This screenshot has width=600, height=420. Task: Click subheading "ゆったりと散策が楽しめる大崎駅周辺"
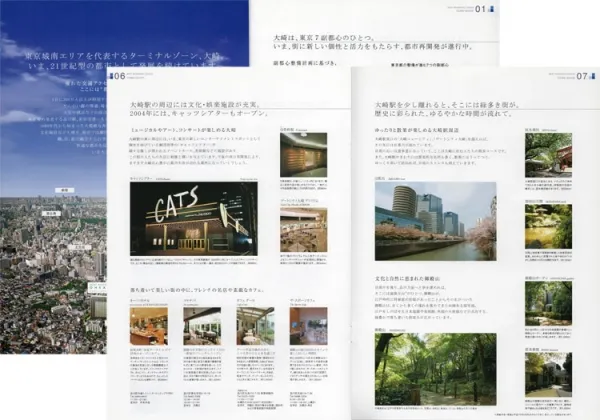pos(417,130)
